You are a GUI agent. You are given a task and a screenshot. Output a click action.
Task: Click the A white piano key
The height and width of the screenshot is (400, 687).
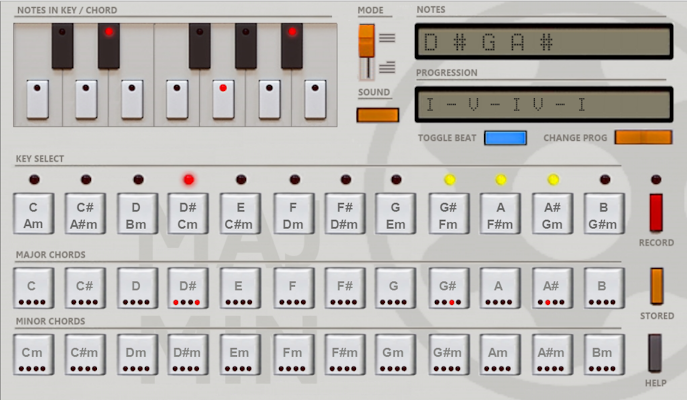(x=269, y=99)
